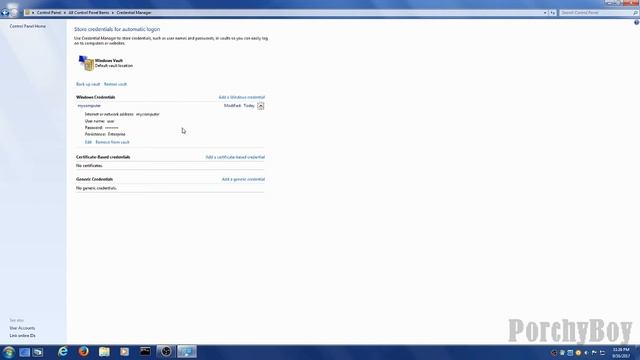The height and width of the screenshot is (360, 640).
Task: Click the Certificate-Based credentials heading
Action: pyautogui.click(x=103, y=157)
